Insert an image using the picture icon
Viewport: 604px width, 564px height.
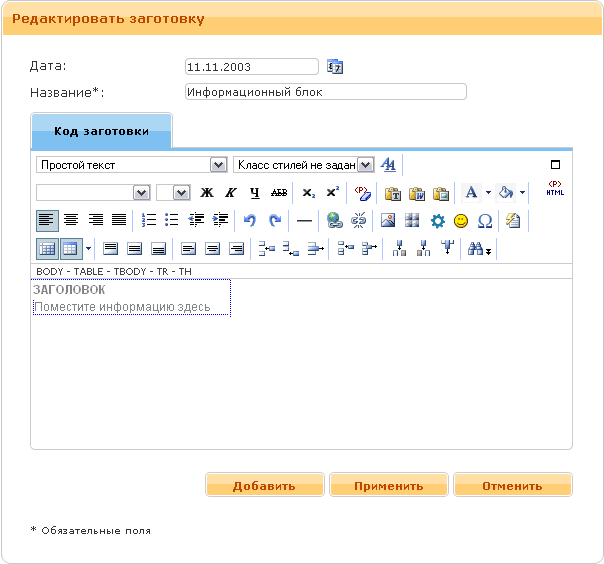tap(388, 220)
